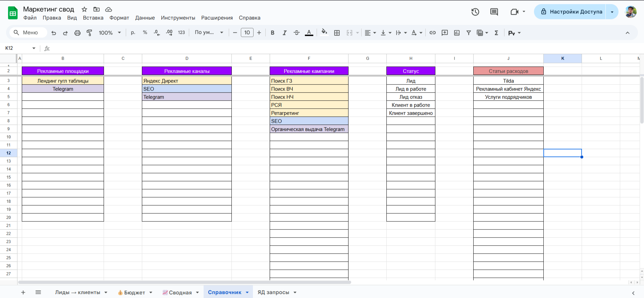Collapse the toolbar with the chevron
The width and height of the screenshot is (644, 298).
628,33
